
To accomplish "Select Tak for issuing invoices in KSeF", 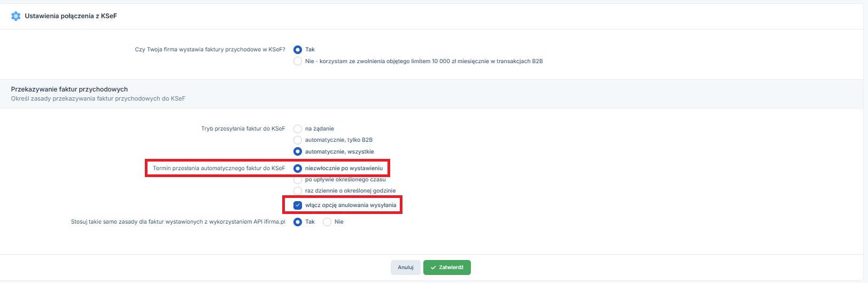I will tap(298, 50).
